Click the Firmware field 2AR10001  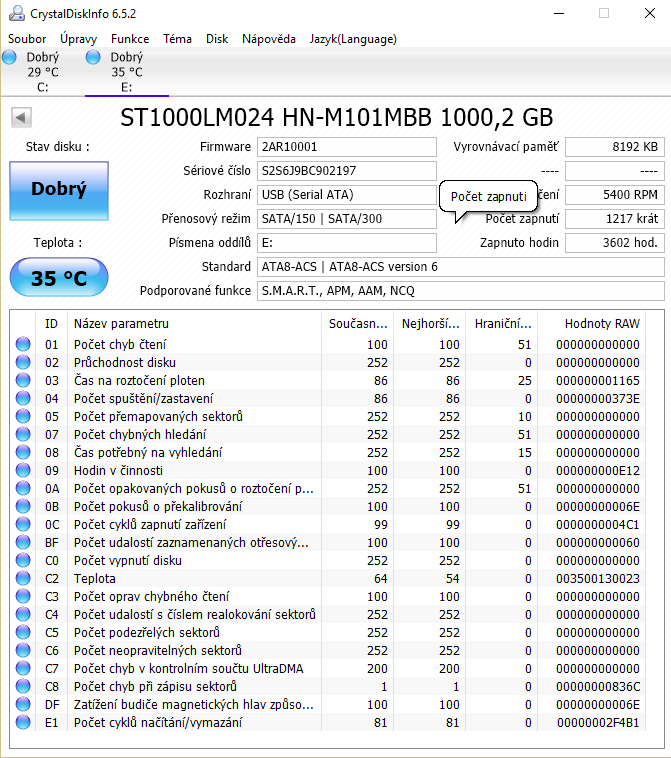click(347, 147)
